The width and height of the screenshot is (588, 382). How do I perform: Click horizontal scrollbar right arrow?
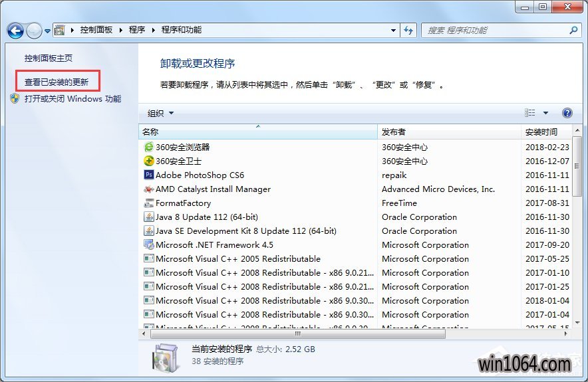click(x=566, y=334)
